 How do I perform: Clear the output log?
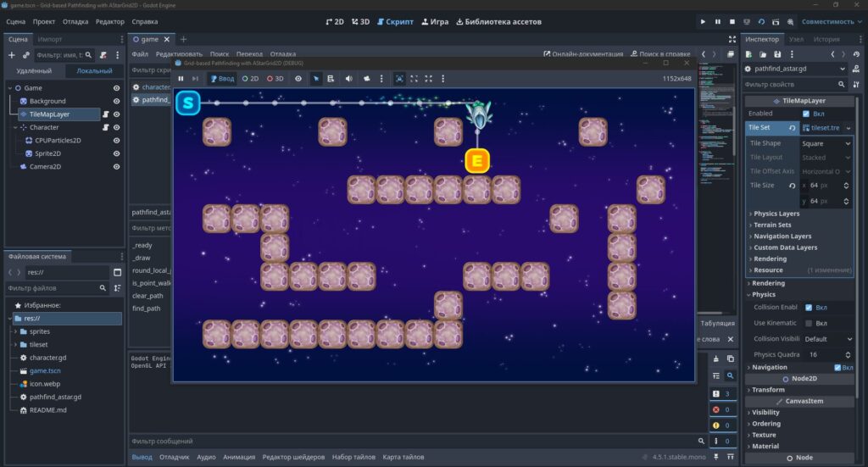715,359
